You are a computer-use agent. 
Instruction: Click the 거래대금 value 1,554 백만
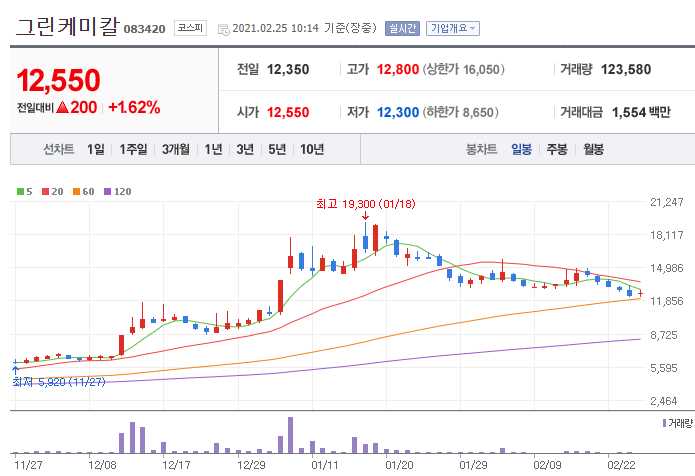pyautogui.click(x=641, y=112)
